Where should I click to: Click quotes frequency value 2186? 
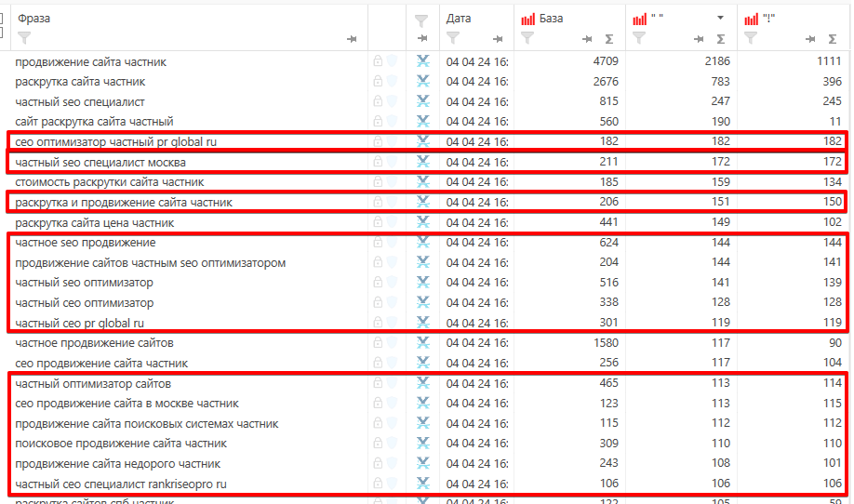717,61
